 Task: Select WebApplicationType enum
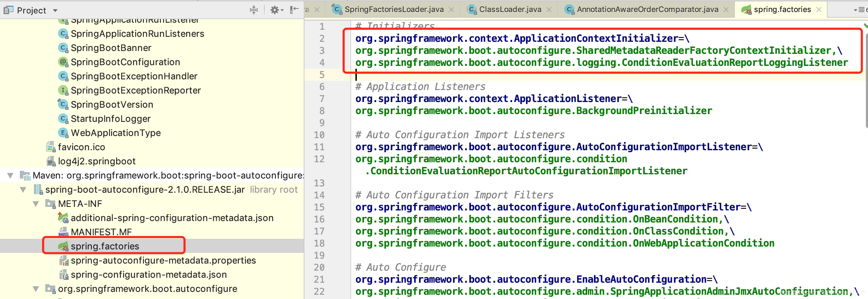(116, 133)
